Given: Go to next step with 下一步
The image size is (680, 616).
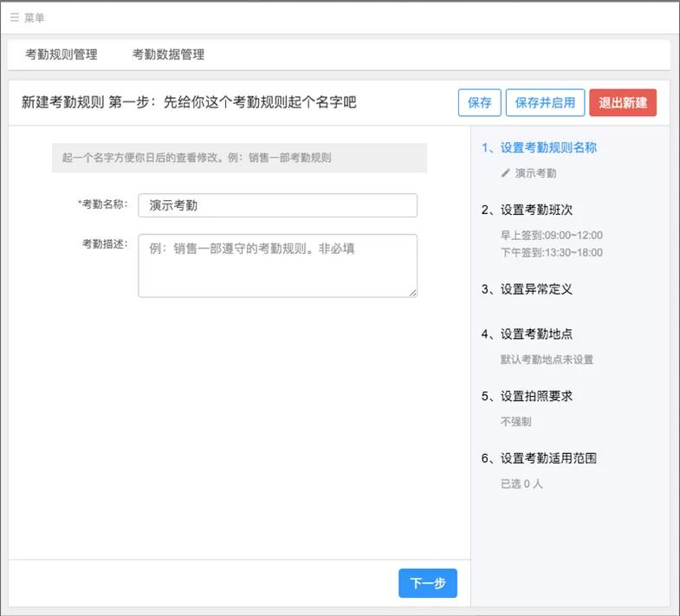Looking at the screenshot, I should point(428,583).
